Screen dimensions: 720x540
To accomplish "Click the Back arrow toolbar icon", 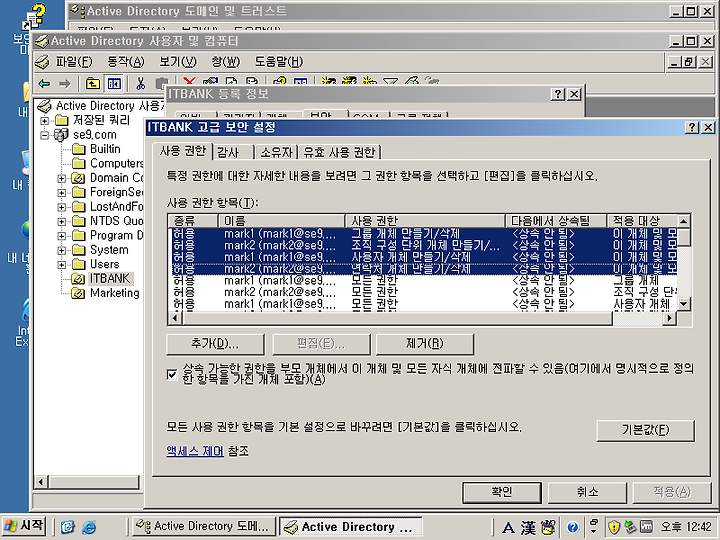I will 44,84.
